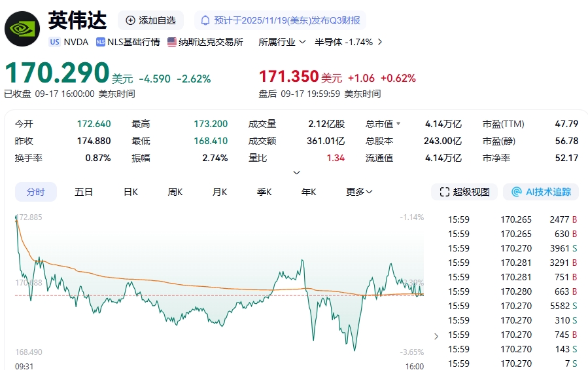Click the 振幅 value 2.74%
Screen dimensions: 588x370
coord(215,158)
